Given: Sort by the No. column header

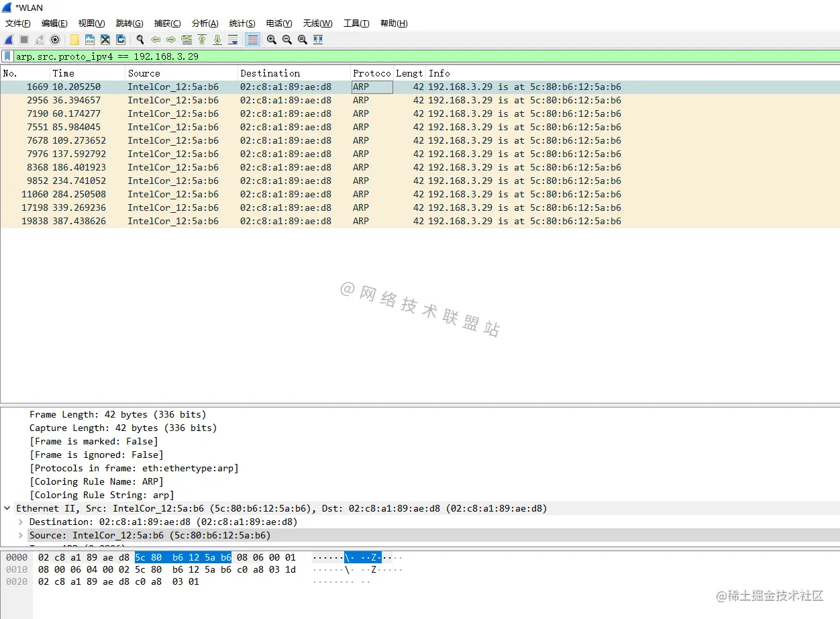Looking at the screenshot, I should pyautogui.click(x=25, y=73).
